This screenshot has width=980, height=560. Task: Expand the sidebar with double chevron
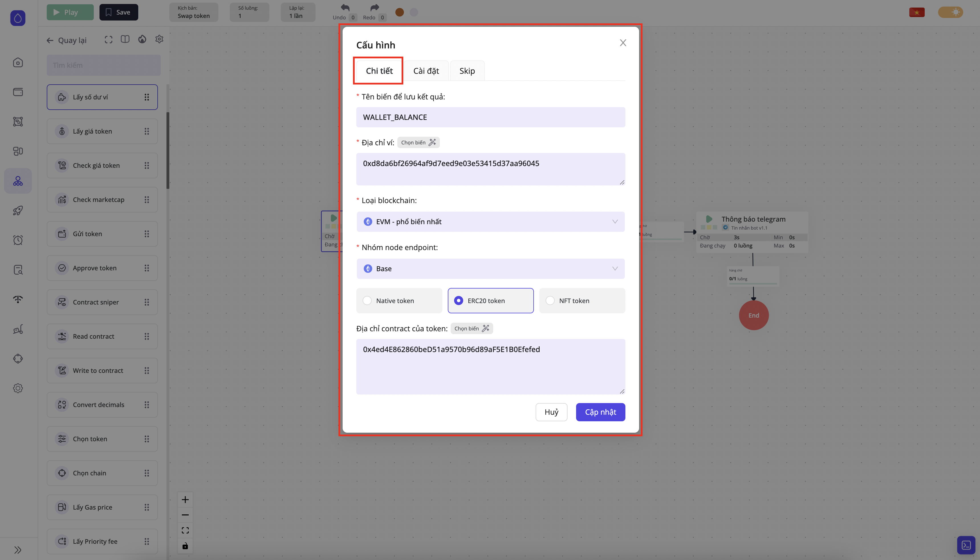18,550
